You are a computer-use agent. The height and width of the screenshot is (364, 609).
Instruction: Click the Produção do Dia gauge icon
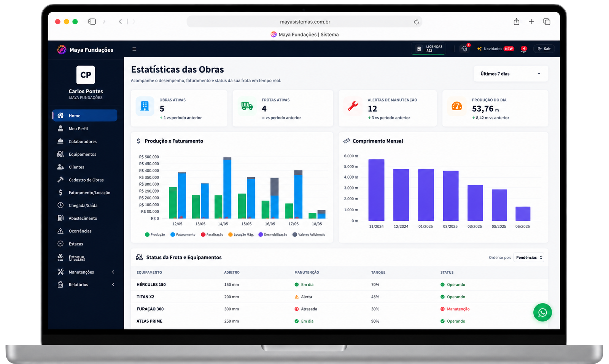click(457, 106)
